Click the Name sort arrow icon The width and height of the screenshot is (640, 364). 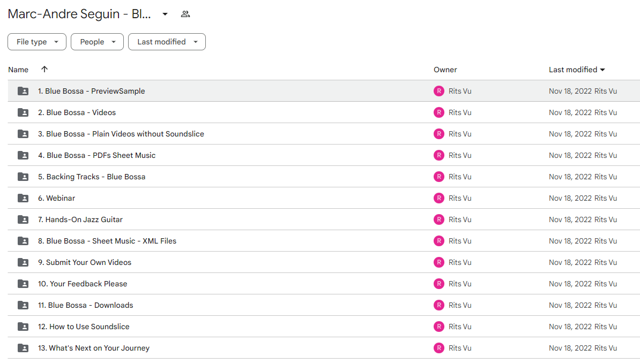pos(44,69)
